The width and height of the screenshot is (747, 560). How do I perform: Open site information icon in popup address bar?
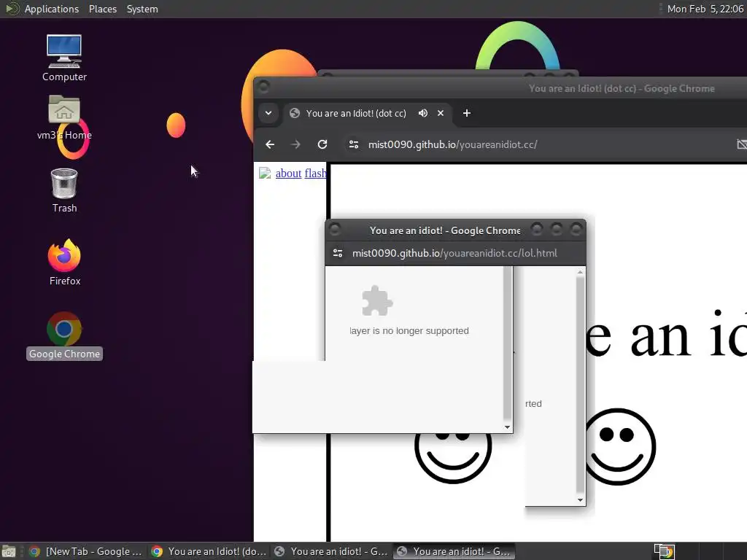338,253
